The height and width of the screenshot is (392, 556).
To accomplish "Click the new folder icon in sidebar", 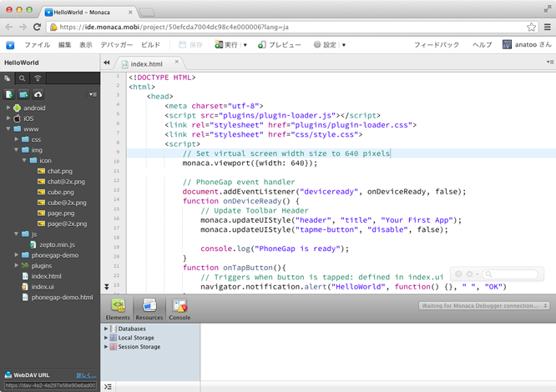I will pos(23,94).
